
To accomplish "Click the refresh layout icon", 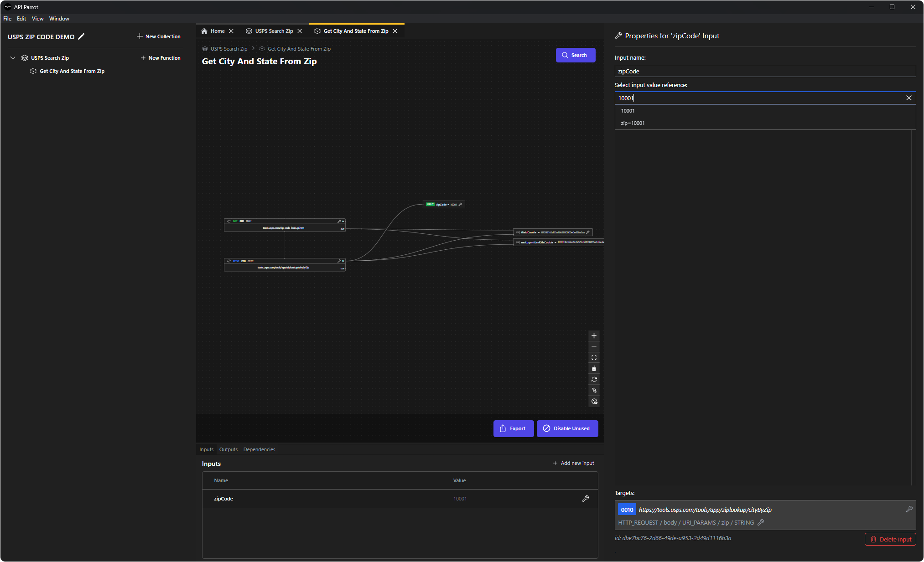I will click(x=594, y=380).
